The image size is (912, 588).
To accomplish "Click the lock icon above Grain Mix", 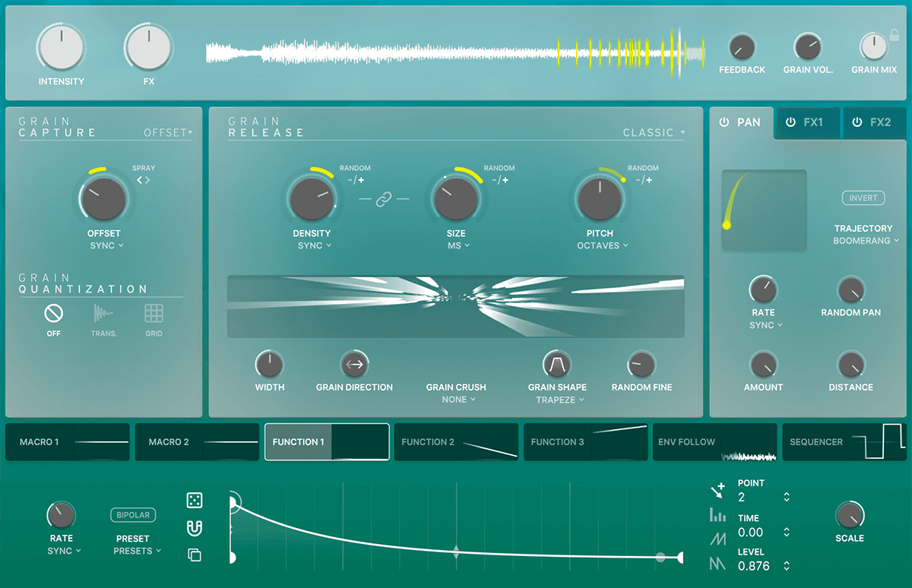I will pos(895,35).
